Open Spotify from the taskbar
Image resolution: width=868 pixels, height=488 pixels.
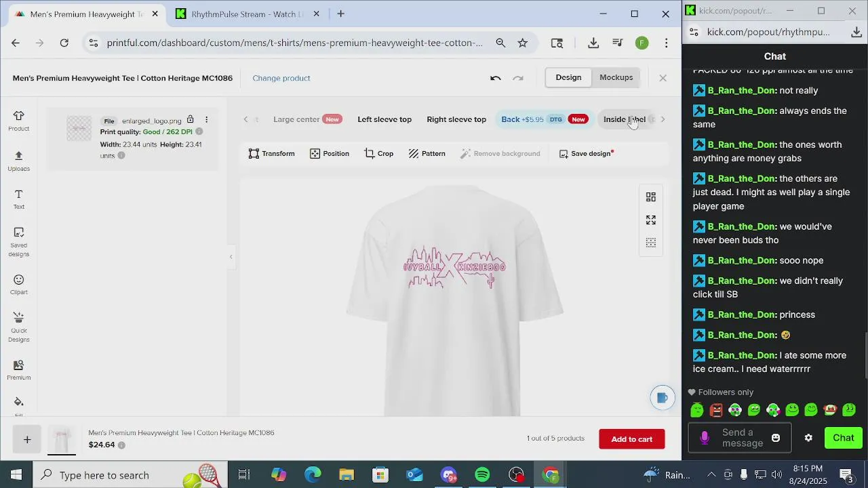(482, 474)
